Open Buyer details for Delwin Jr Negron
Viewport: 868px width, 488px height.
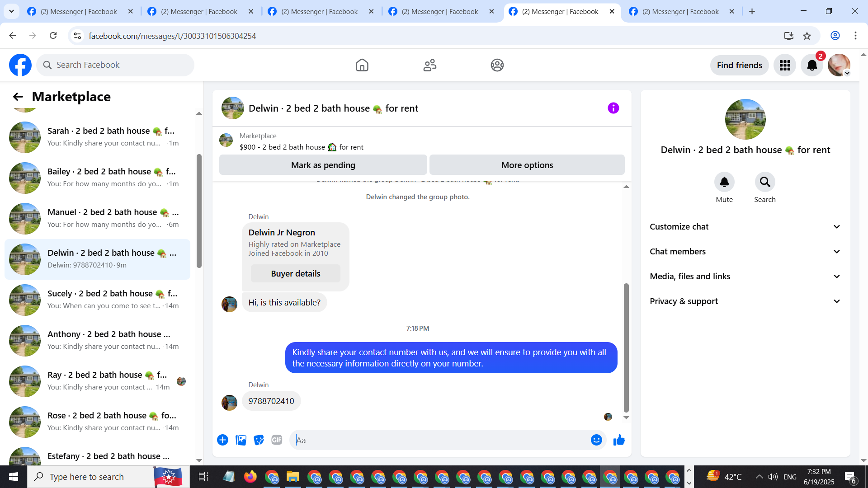pyautogui.click(x=296, y=273)
